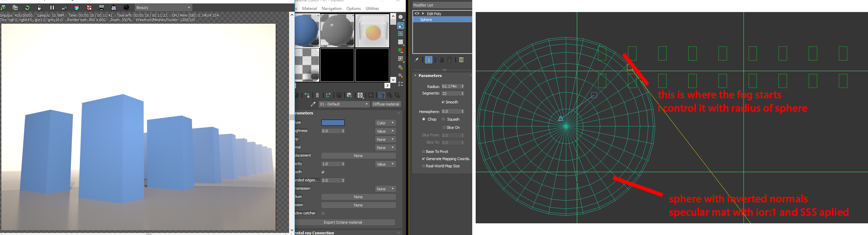Image resolution: width=868 pixels, height=235 pixels.
Task: Toggle Show Shaded Material in Viewport icon
Action: coord(371,95)
